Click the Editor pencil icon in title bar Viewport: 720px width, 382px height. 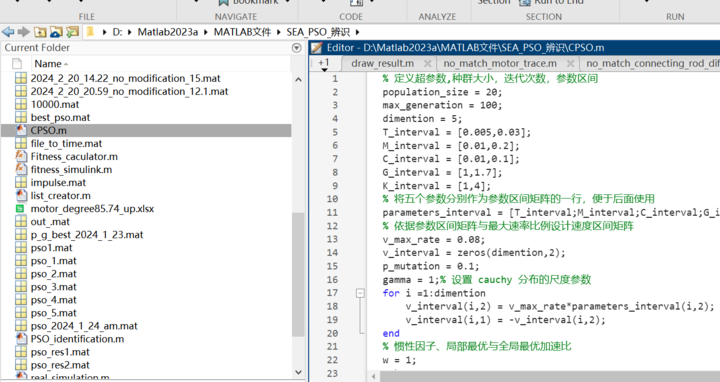tap(316, 48)
